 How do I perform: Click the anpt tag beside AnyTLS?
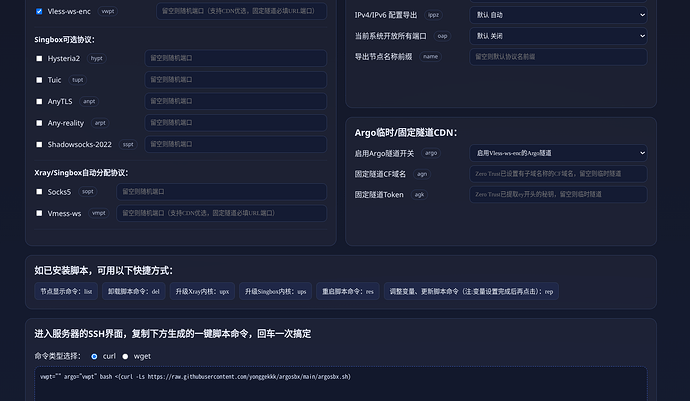pos(89,102)
